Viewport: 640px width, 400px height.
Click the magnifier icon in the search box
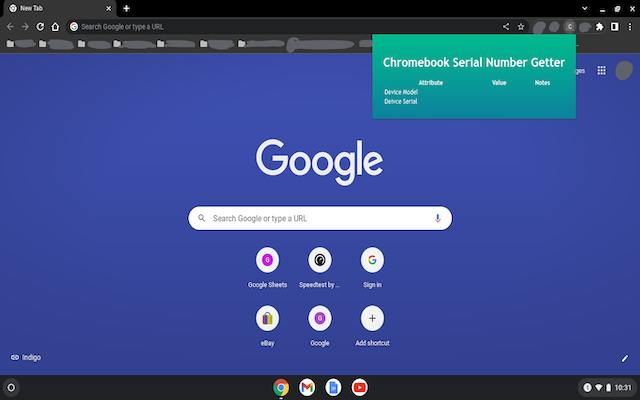202,218
